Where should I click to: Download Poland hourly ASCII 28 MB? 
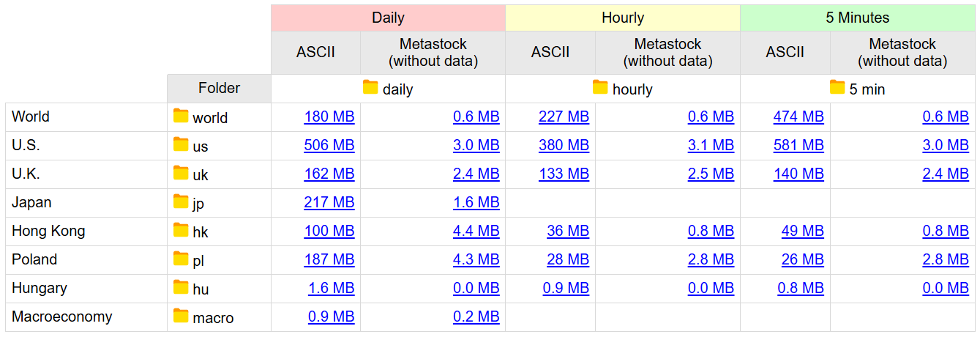pyautogui.click(x=568, y=259)
